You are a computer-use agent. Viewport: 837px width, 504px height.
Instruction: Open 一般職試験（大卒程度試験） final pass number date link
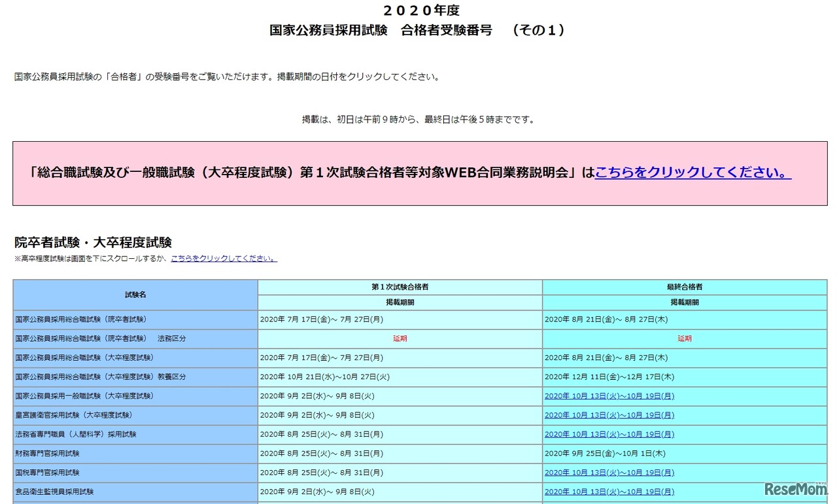pyautogui.click(x=609, y=395)
